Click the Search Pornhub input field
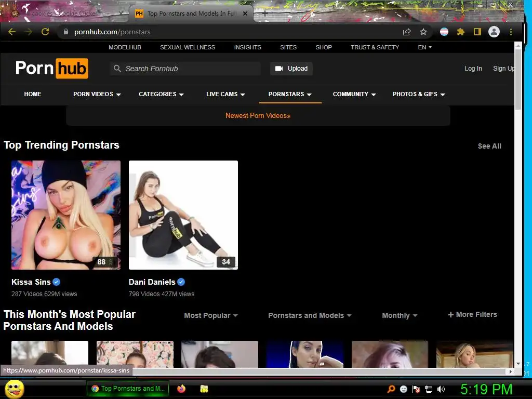This screenshot has width=532, height=399. 185,69
